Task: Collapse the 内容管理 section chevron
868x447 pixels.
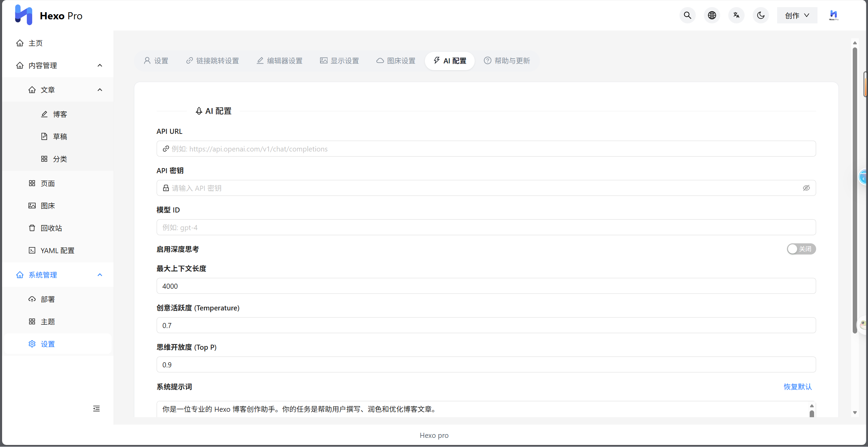Action: tap(100, 65)
